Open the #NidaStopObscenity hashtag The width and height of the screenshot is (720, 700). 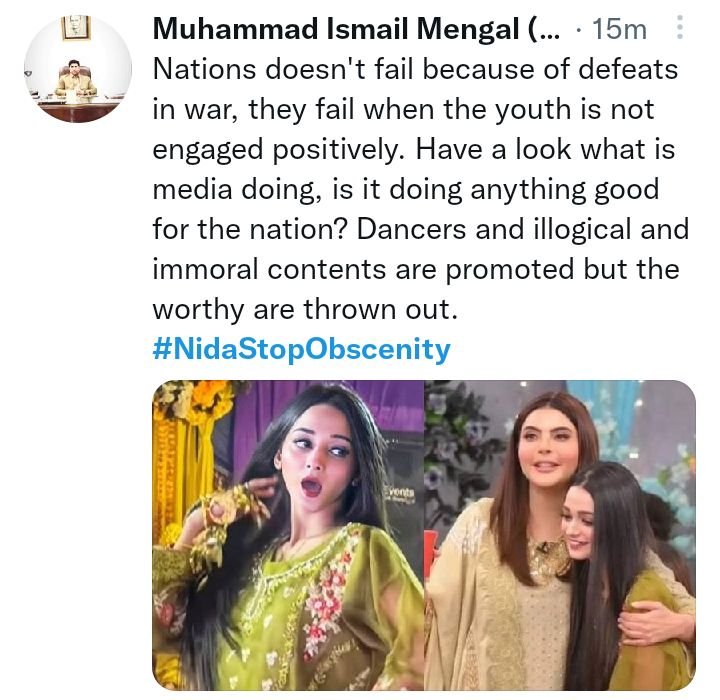pos(301,349)
